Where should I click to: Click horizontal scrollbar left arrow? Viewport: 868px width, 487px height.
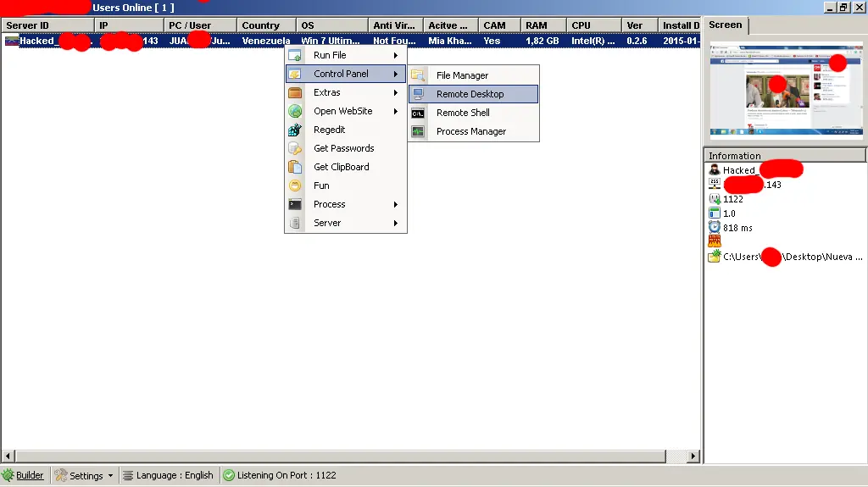[x=8, y=456]
